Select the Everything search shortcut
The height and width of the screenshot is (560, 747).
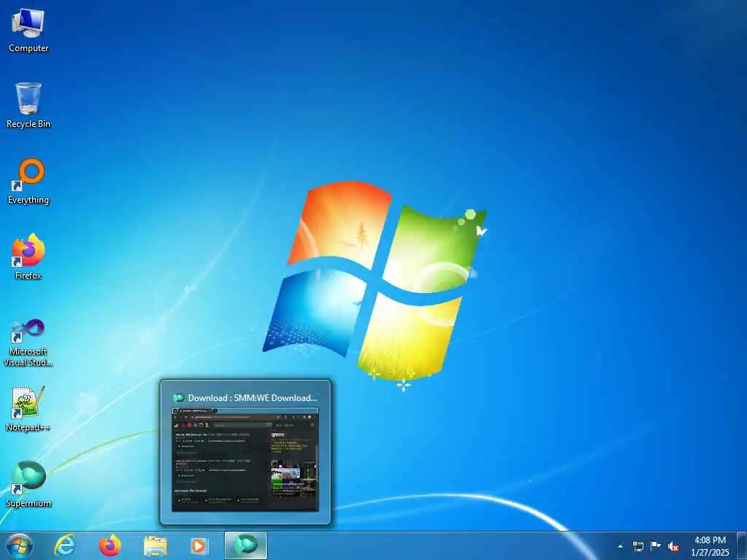click(28, 182)
